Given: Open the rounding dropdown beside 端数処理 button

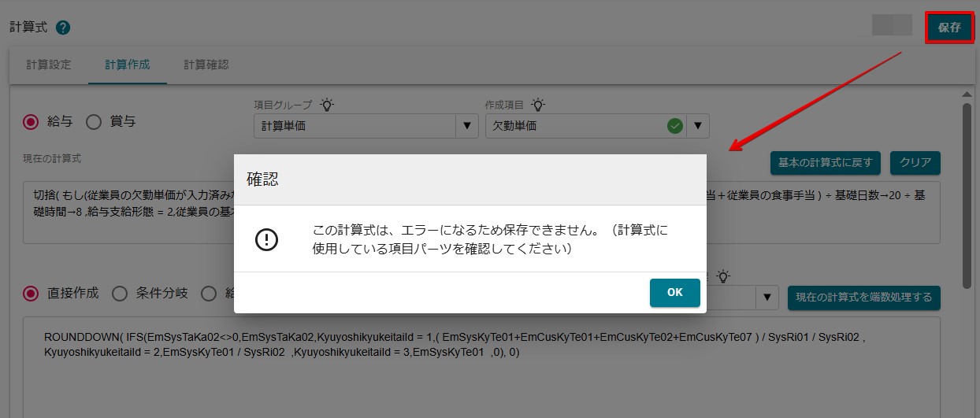Looking at the screenshot, I should [767, 298].
